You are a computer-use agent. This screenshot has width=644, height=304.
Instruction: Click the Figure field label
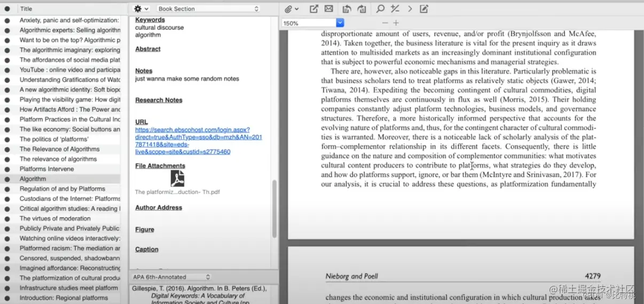[145, 229]
